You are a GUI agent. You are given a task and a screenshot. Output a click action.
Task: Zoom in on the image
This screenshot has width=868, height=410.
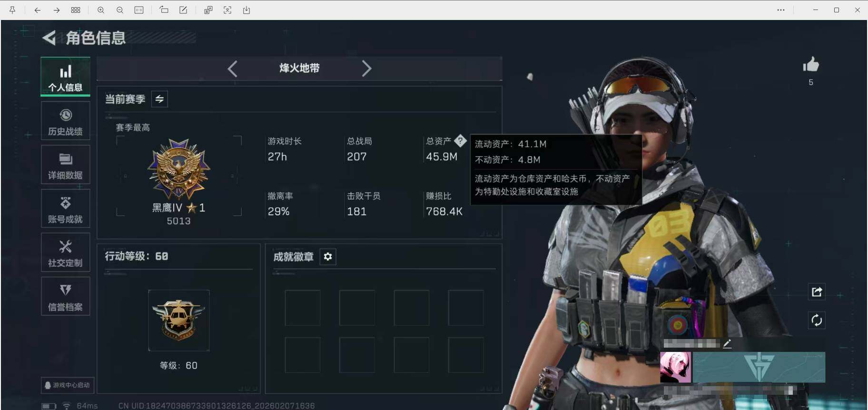pos(101,10)
